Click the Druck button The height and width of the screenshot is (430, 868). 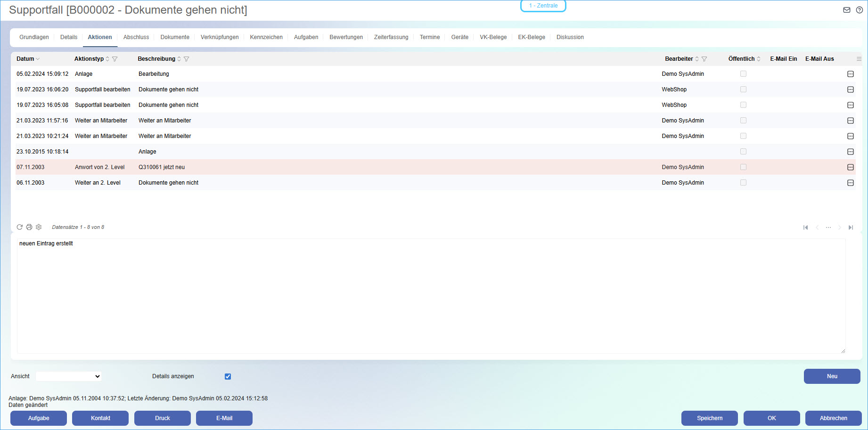click(163, 418)
